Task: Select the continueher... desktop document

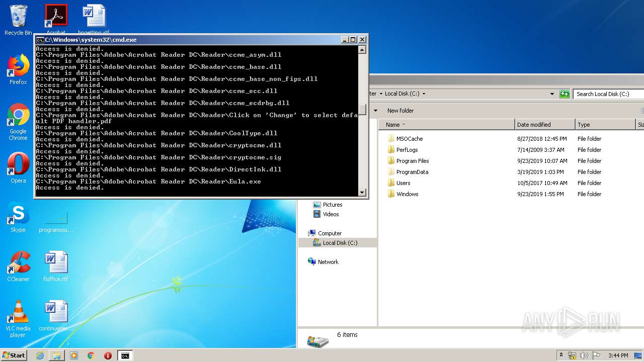Action: (x=56, y=316)
